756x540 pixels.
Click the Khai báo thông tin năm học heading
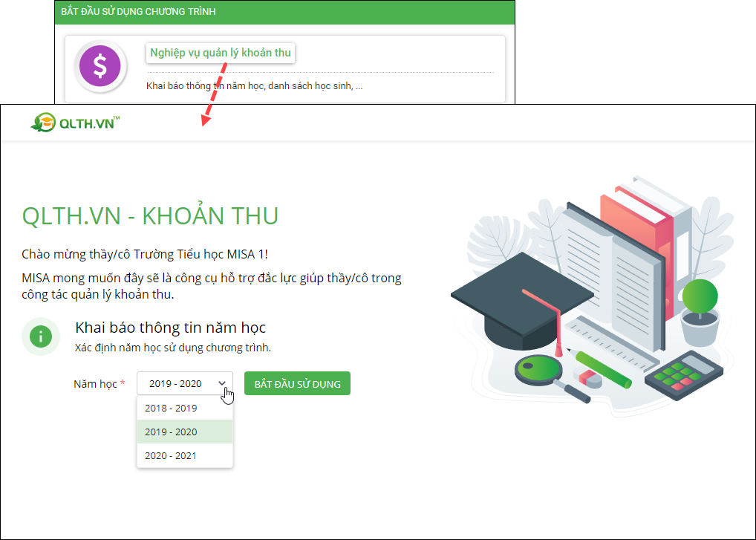point(171,328)
